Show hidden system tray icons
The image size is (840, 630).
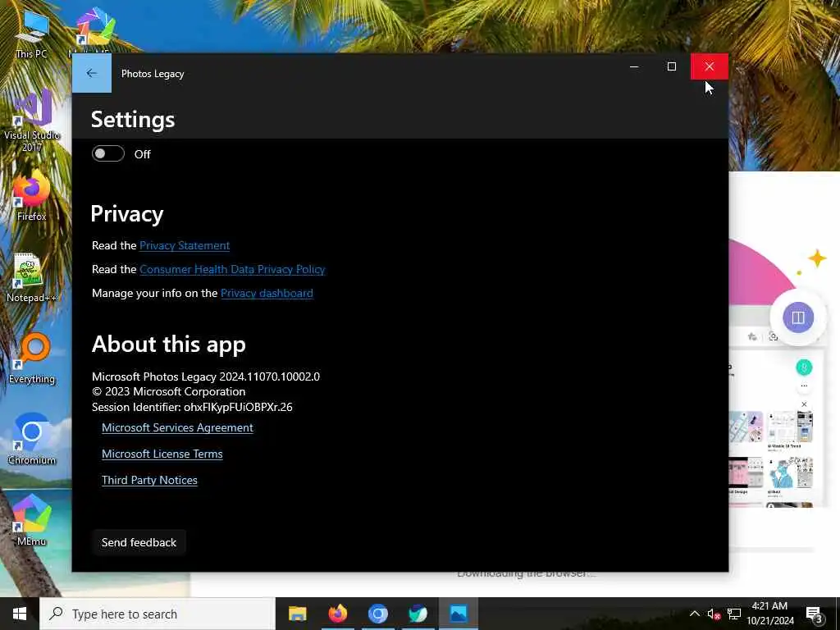pyautogui.click(x=694, y=614)
